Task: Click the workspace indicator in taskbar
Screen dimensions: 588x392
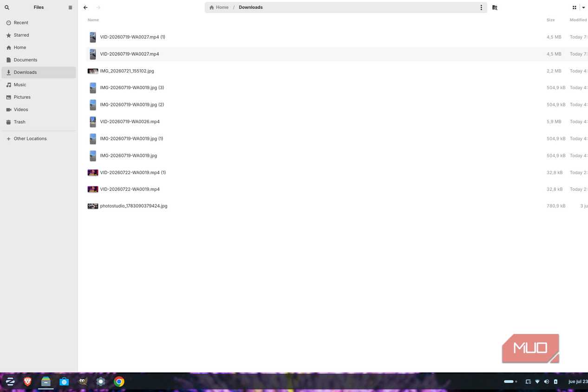Action: coord(510,382)
